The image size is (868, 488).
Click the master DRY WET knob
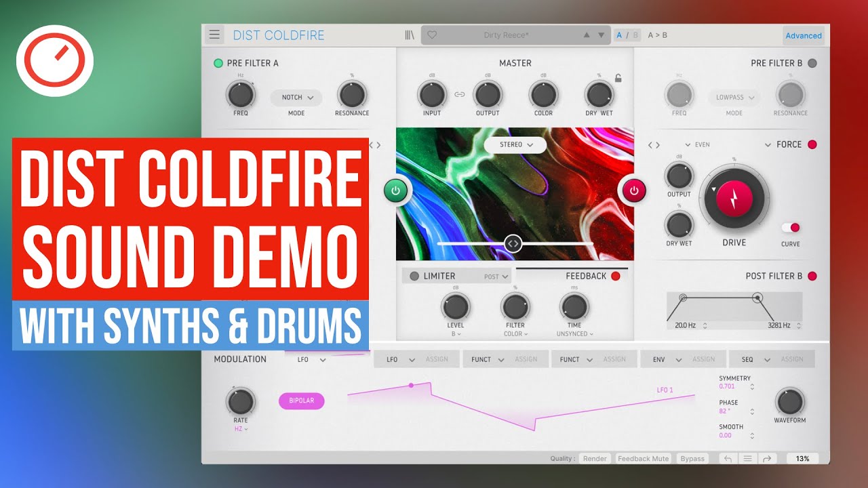[x=599, y=94]
